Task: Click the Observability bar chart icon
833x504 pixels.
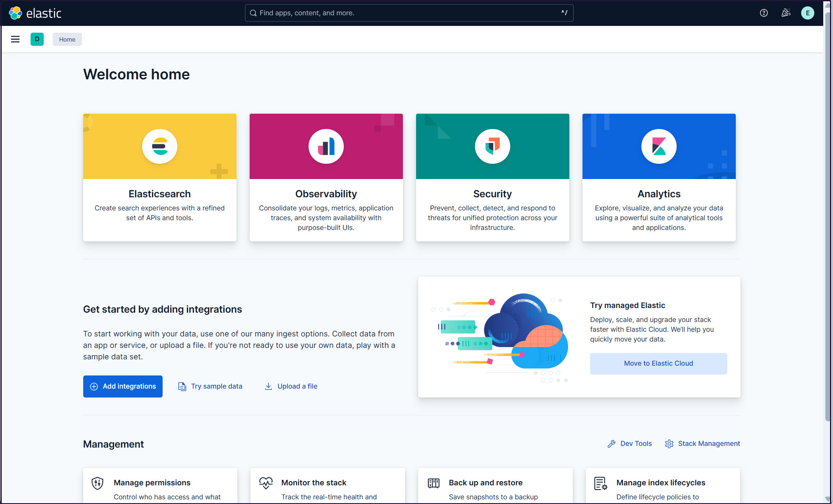Action: [326, 146]
